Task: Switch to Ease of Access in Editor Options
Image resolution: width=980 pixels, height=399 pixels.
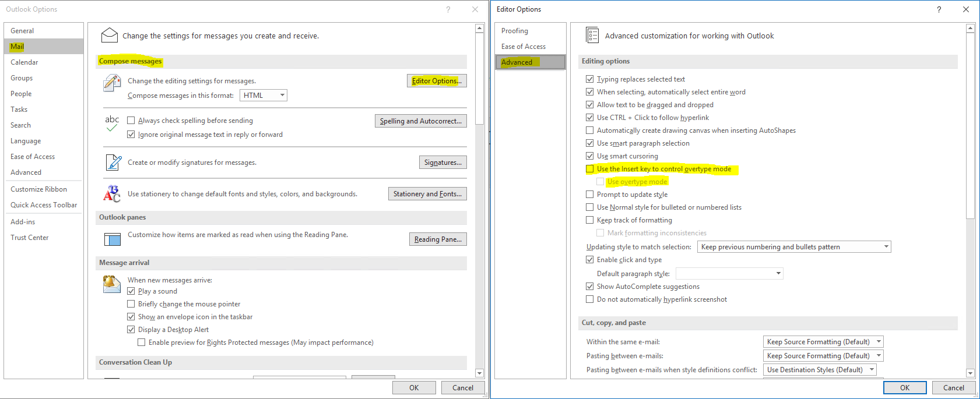Action: tap(531, 47)
